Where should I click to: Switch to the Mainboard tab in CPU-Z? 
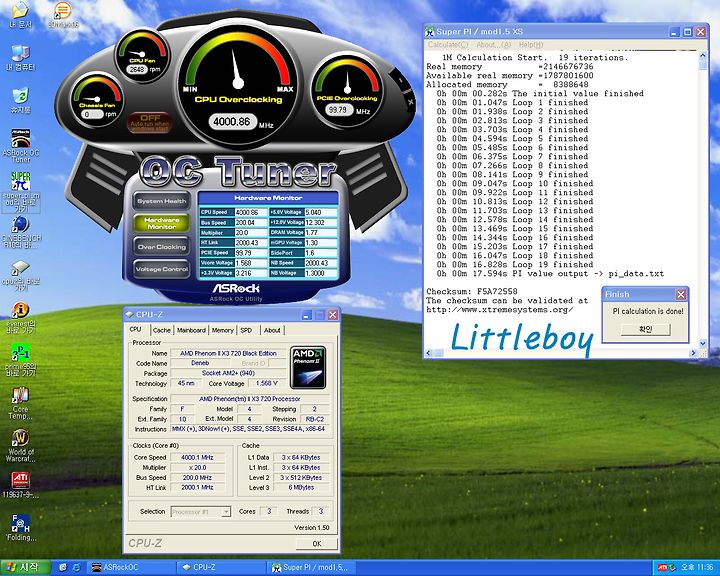tap(191, 330)
